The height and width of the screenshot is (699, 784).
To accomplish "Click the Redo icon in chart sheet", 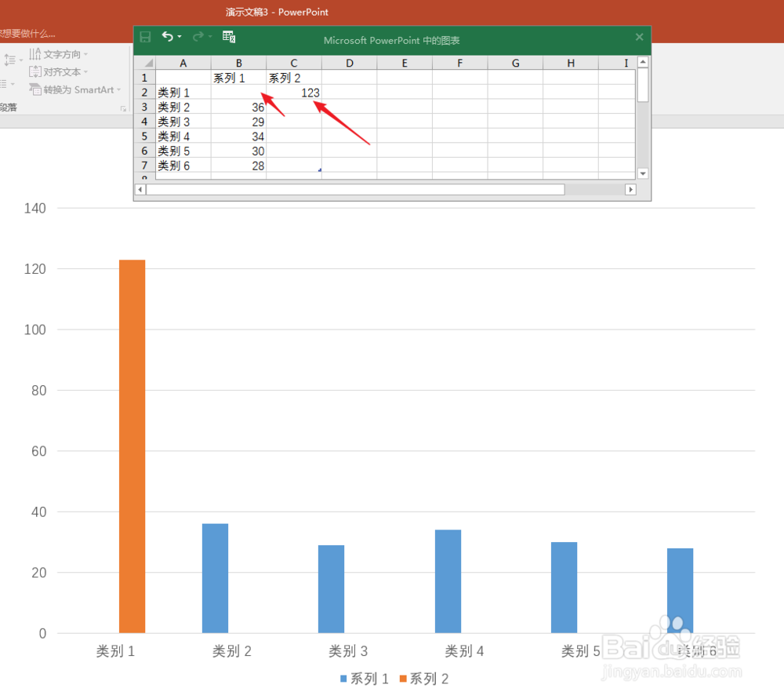I will [198, 37].
